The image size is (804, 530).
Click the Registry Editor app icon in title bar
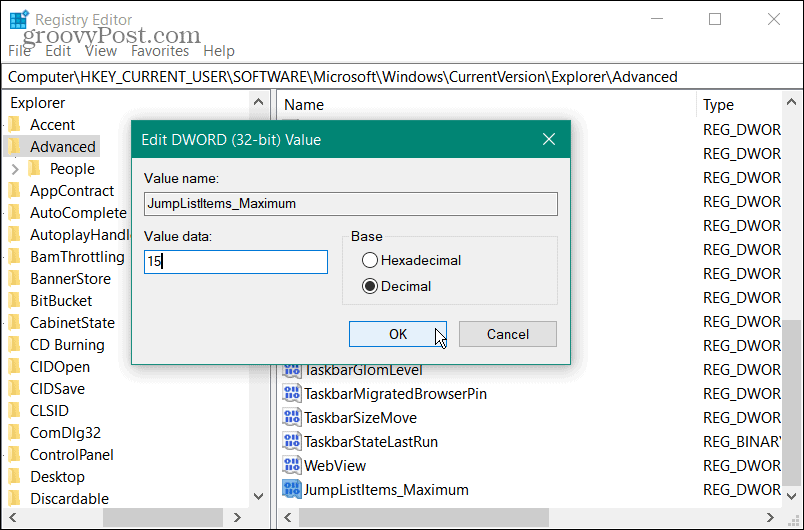18,19
